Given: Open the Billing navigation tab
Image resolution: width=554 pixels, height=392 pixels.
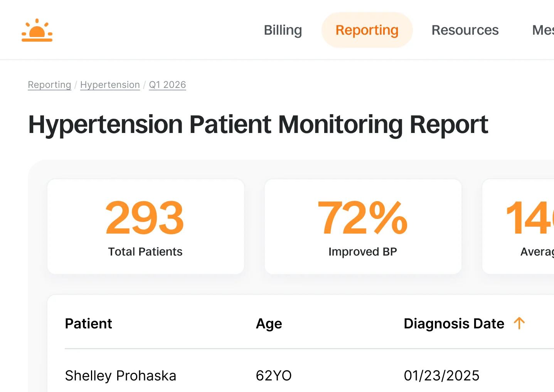Looking at the screenshot, I should point(283,30).
